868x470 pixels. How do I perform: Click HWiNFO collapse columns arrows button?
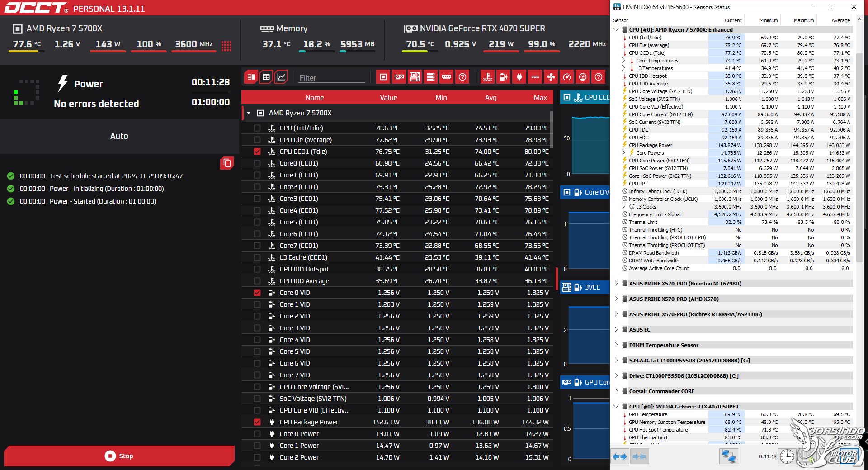click(639, 456)
